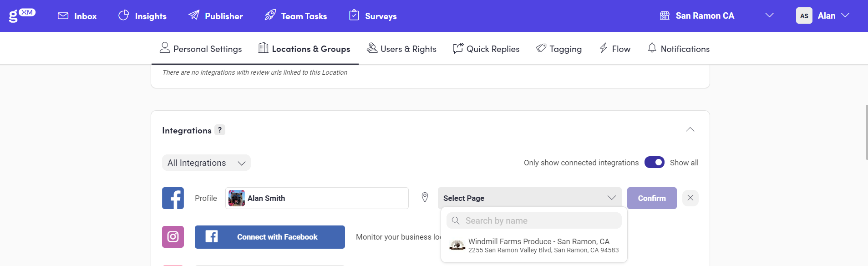
Task: Click the Search by name field
Action: pyautogui.click(x=534, y=220)
